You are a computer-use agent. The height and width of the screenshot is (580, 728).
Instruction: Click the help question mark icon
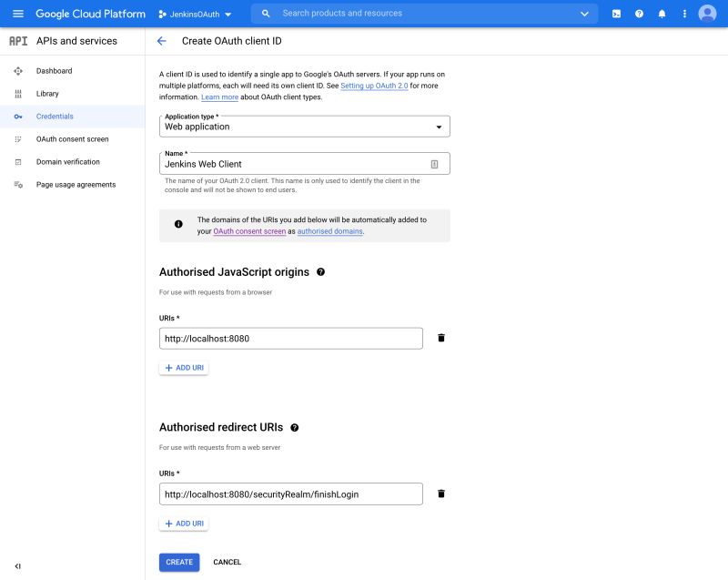(638, 14)
